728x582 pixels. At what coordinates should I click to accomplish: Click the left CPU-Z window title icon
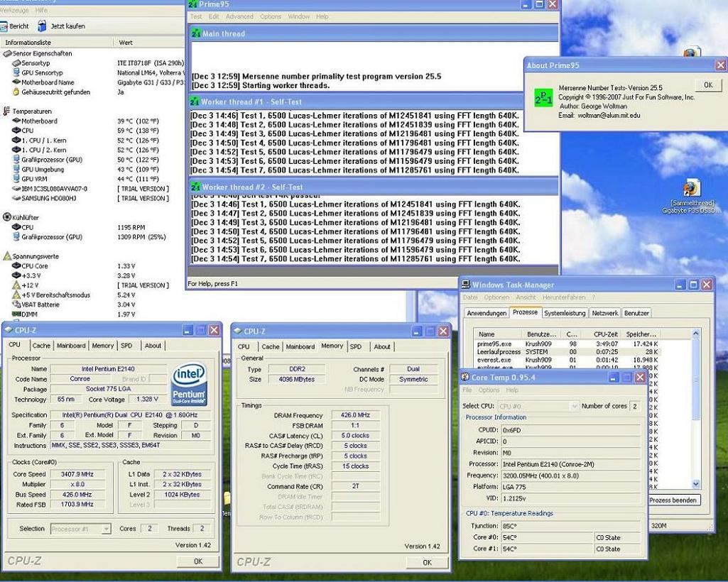pos(9,330)
